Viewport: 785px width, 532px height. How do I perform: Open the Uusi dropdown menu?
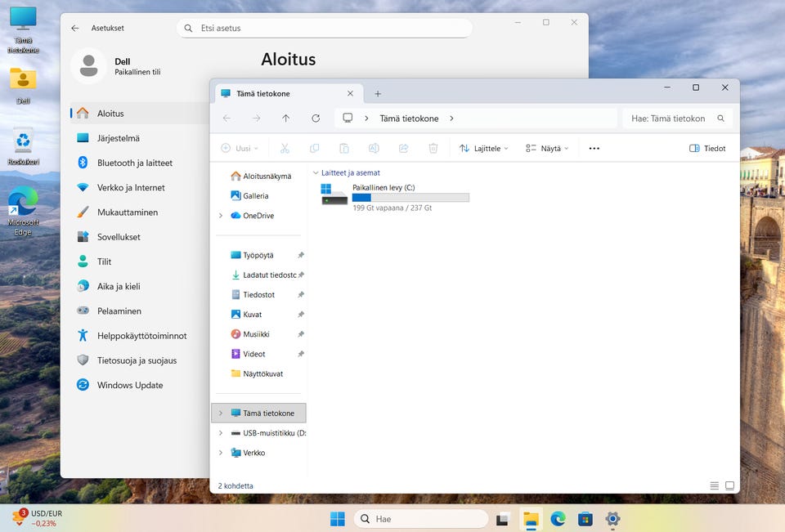[x=240, y=148]
